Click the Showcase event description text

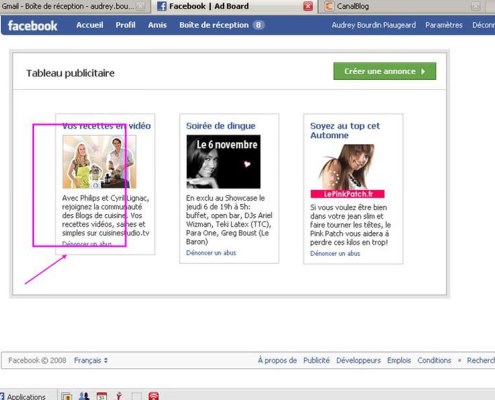229,220
